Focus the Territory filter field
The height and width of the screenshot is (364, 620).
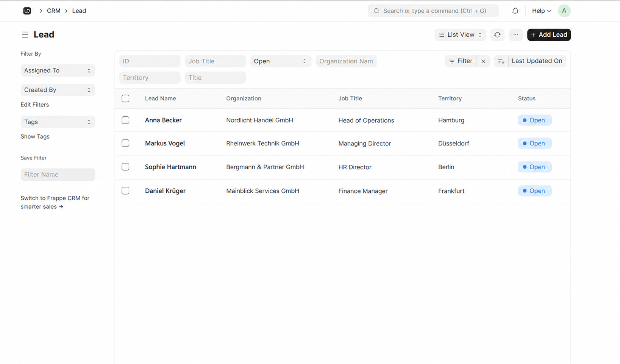[x=150, y=78]
